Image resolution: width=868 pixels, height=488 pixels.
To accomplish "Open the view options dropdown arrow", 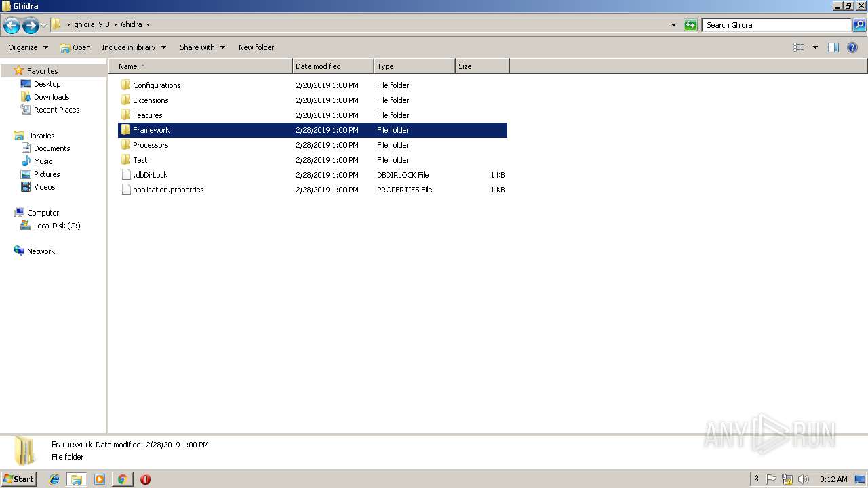I will pos(815,47).
